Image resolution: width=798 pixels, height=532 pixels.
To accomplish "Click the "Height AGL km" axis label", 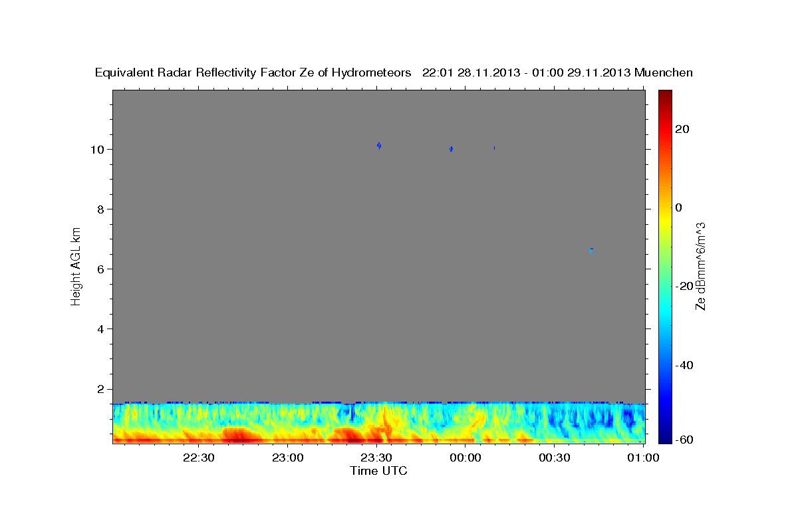I will [76, 265].
